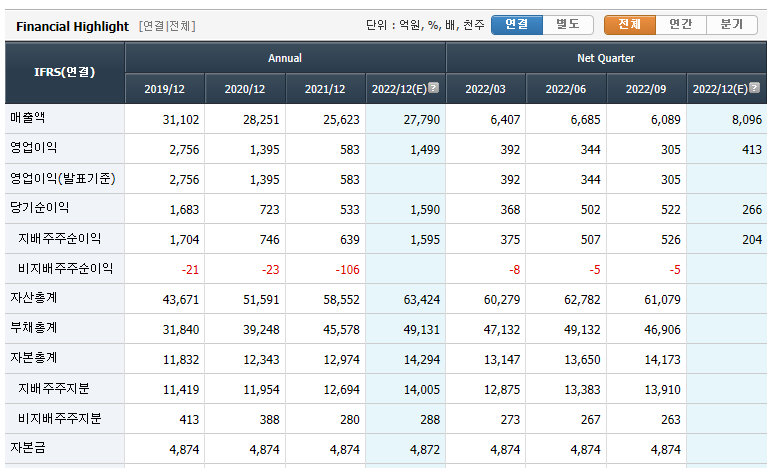
Task: Click the 204 controlling net income estimate
Action: pyautogui.click(x=752, y=239)
